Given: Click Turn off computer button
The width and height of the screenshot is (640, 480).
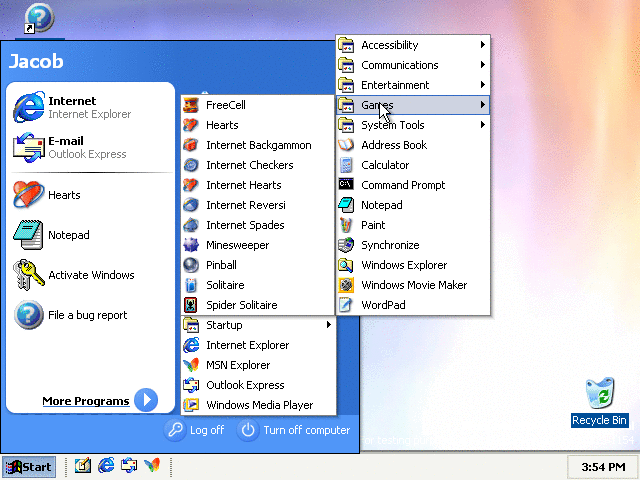Looking at the screenshot, I should point(294,430).
